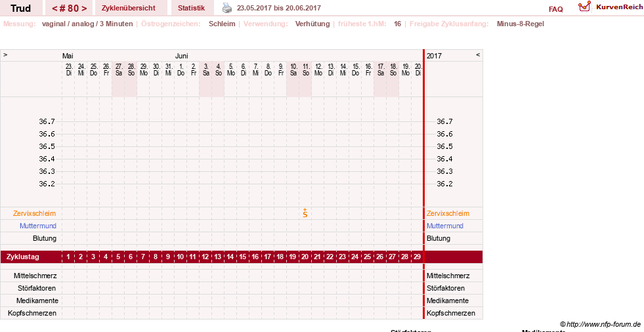
Task: Click the left Blutung row label
Action: tap(45, 238)
